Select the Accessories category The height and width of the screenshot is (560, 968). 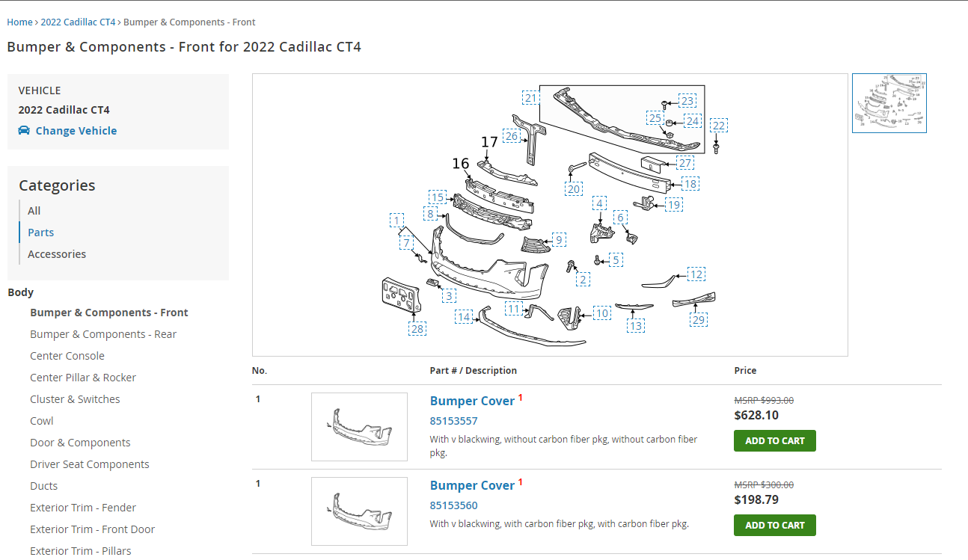click(57, 254)
